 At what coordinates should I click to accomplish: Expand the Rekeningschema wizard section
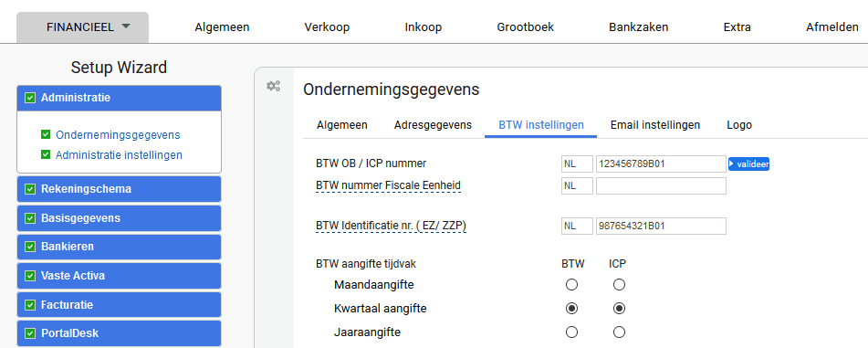[x=119, y=189]
